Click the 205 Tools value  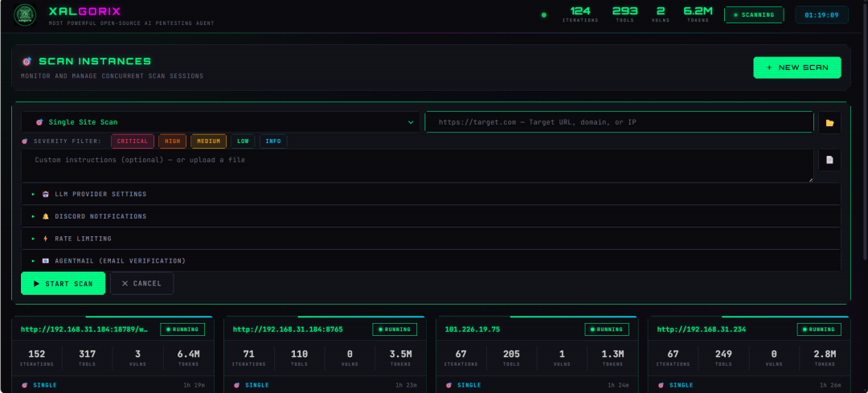click(511, 354)
